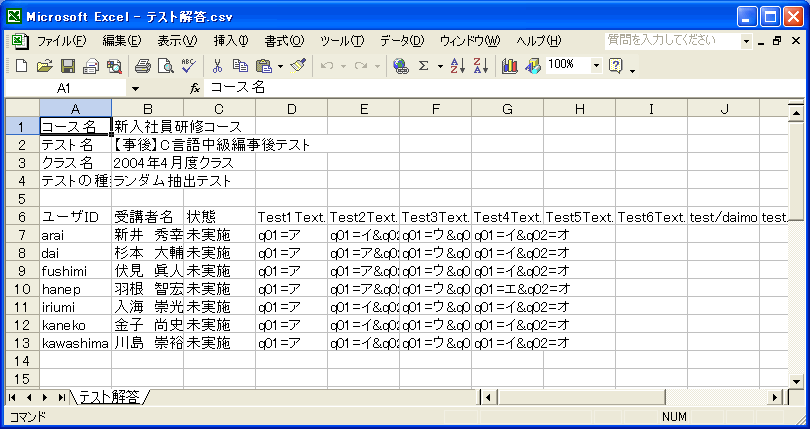810x429 pixels.
Task: Click the fx insert function icon
Action: (x=195, y=88)
